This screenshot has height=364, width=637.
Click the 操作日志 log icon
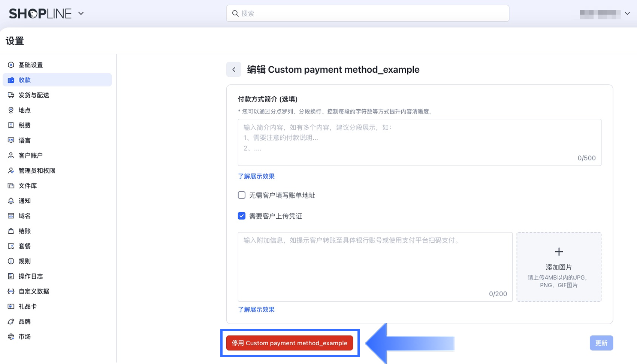11,276
